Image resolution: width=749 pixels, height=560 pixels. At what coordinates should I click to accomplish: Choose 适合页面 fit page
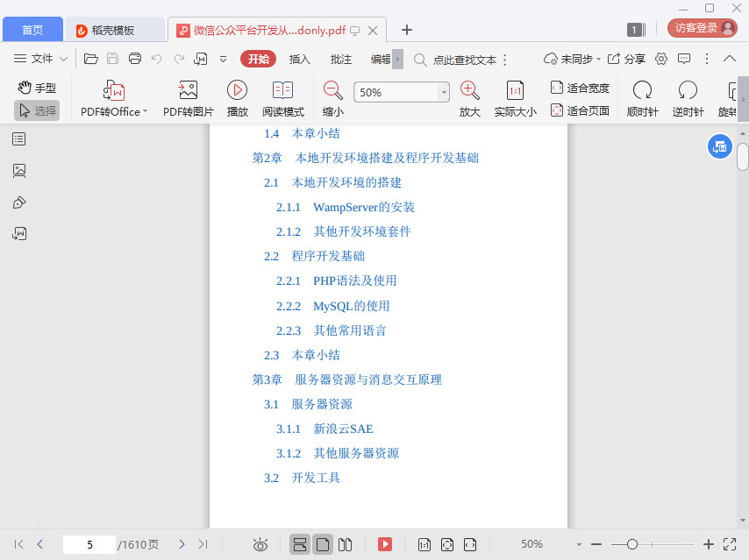(x=580, y=110)
